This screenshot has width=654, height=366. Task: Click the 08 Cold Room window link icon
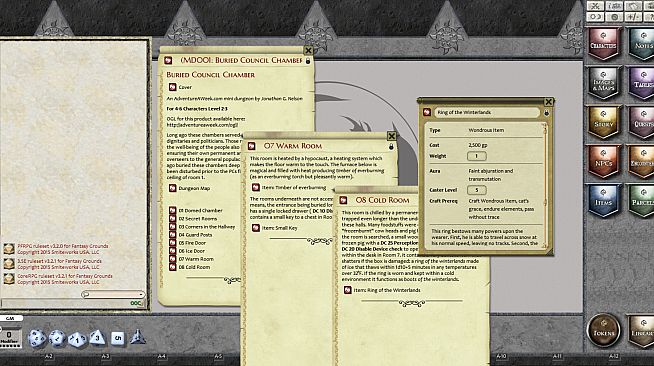[343, 200]
